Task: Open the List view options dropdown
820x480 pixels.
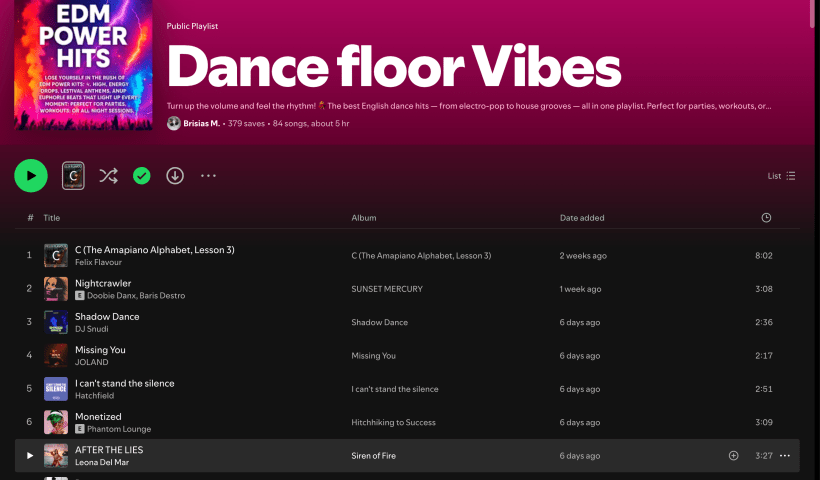Action: (781, 176)
